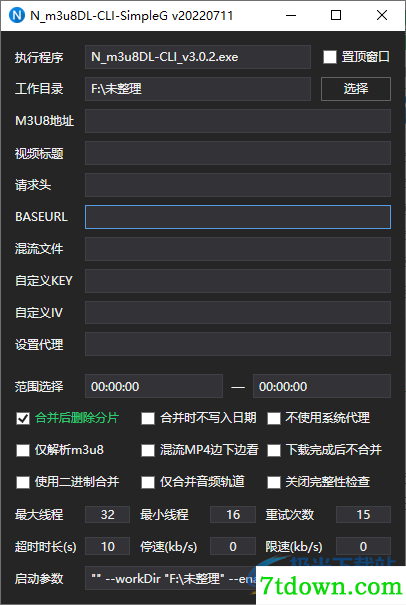Click the N app icon in title bar
406x605 pixels.
(x=17, y=15)
